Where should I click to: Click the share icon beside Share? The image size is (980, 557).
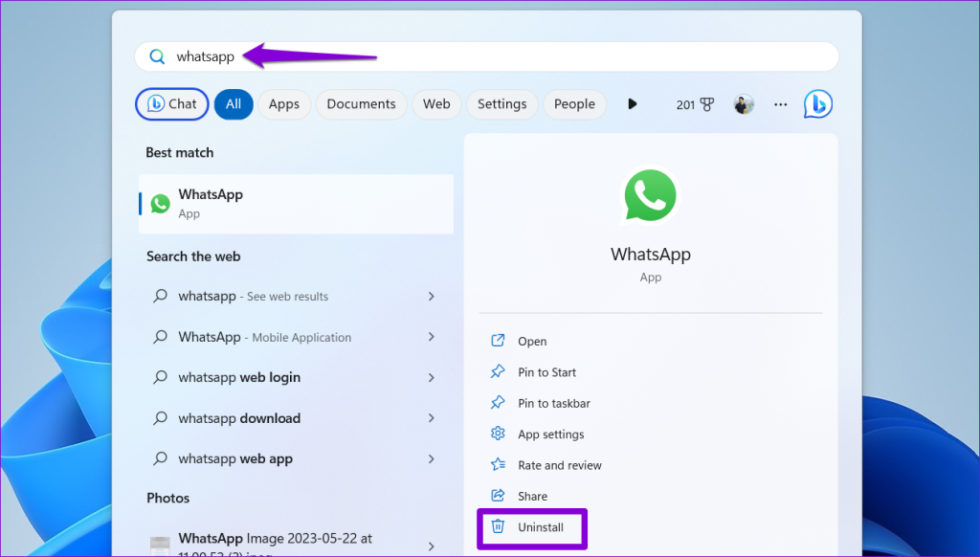(498, 495)
